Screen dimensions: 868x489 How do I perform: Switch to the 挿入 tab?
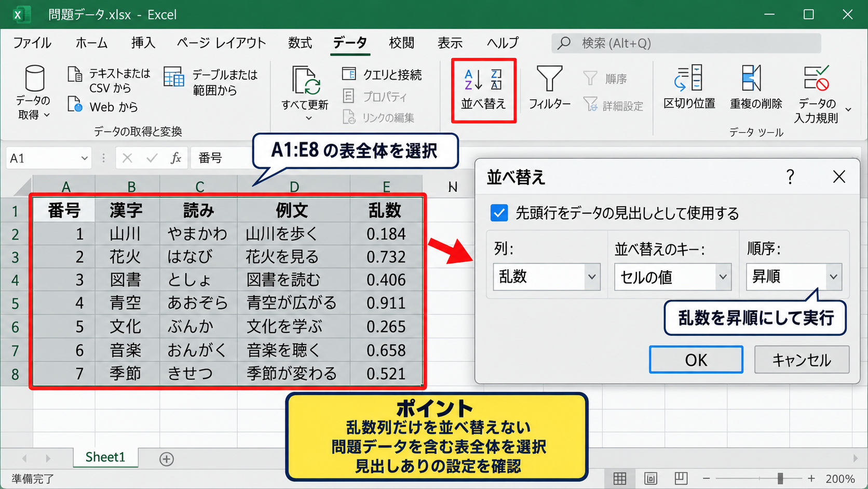click(x=143, y=43)
